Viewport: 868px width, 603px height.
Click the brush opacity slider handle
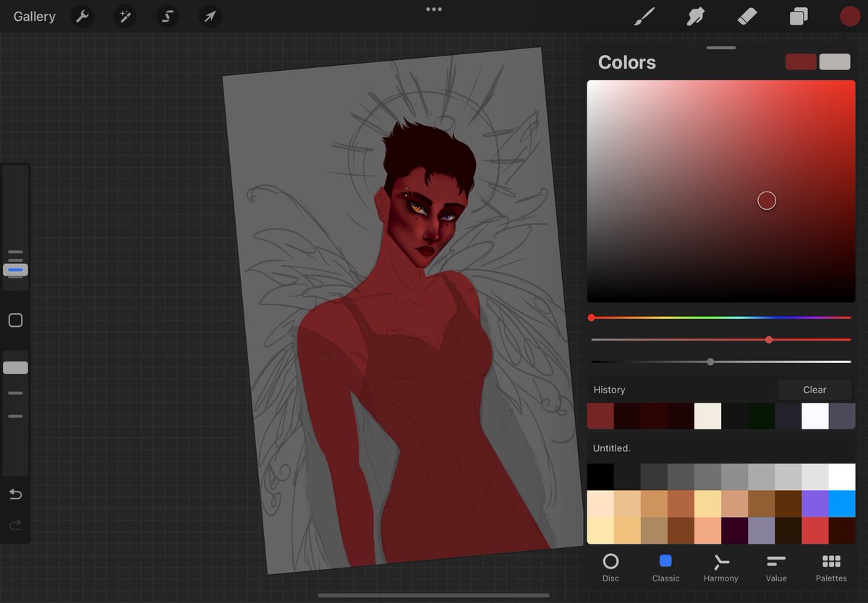(15, 367)
